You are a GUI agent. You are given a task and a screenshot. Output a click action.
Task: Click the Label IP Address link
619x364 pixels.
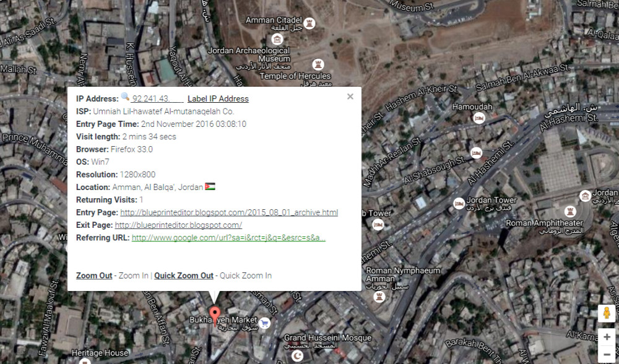tap(218, 98)
